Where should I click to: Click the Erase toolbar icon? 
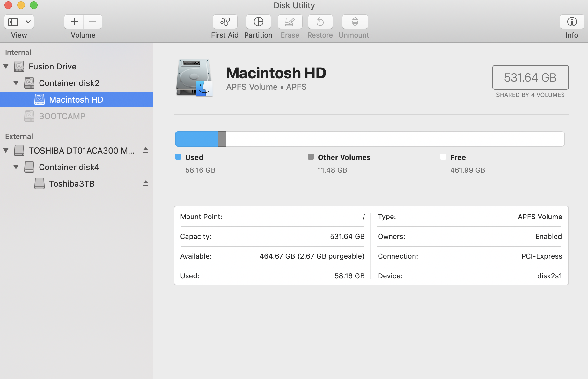(x=290, y=22)
